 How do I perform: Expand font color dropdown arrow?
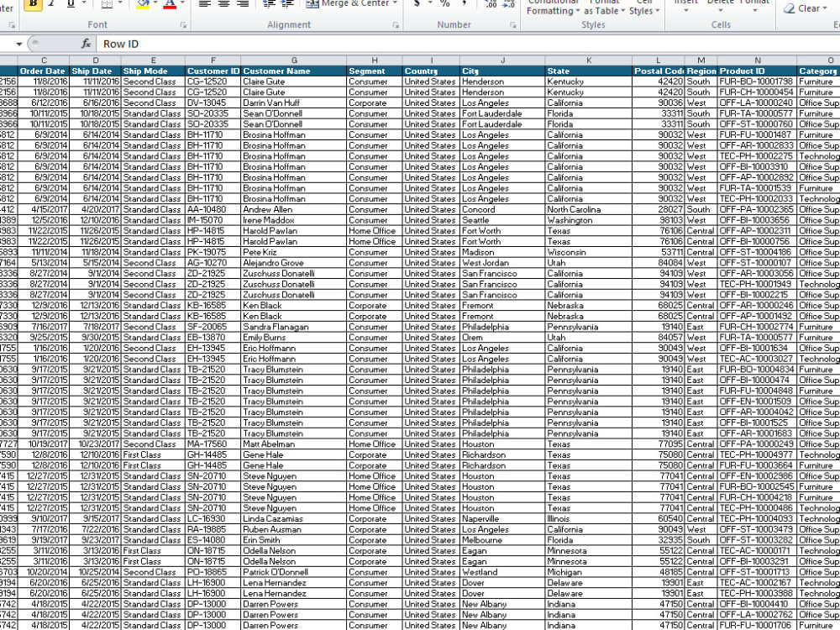click(182, 3)
